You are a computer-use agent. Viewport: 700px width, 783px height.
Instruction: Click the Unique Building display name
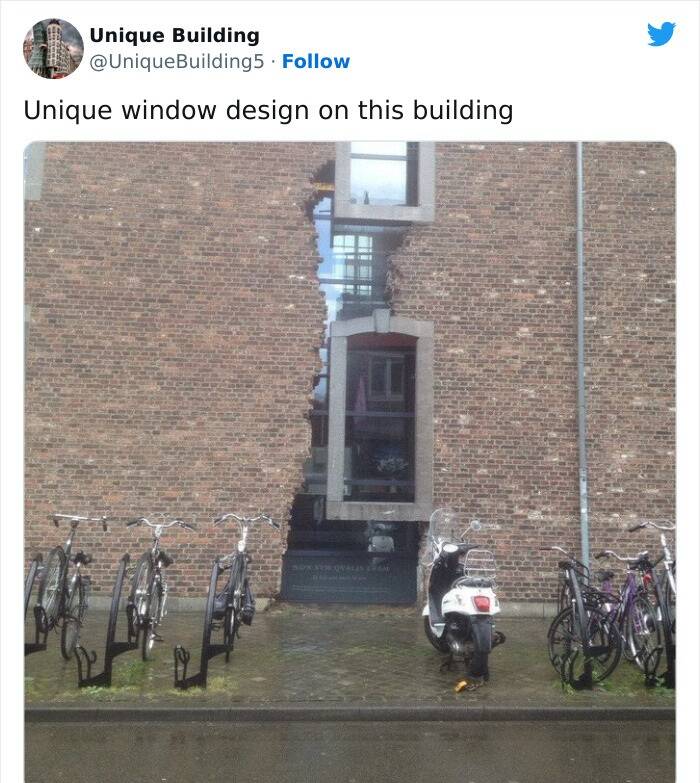point(174,35)
